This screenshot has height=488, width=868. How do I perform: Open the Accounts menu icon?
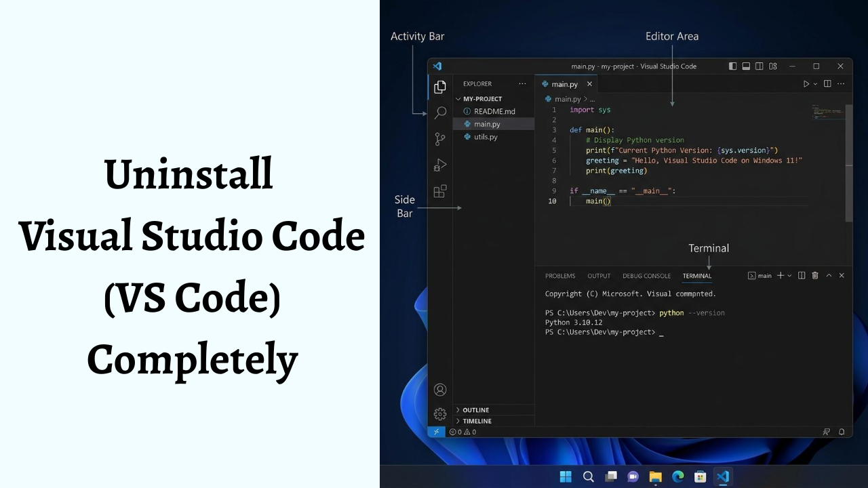click(440, 390)
